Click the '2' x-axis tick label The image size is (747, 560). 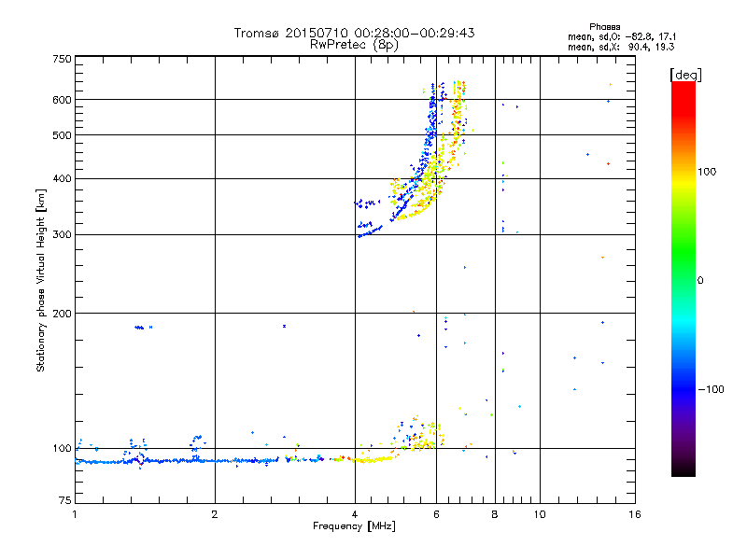(x=215, y=514)
